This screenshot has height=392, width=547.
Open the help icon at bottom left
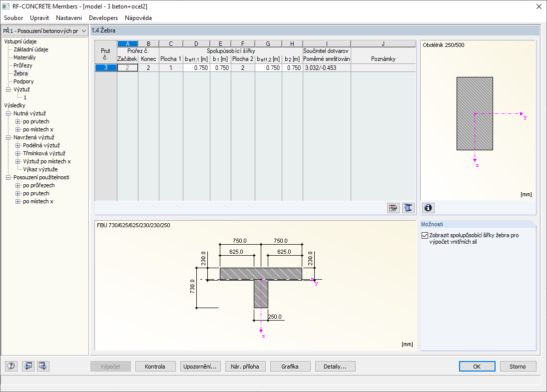pyautogui.click(x=11, y=366)
